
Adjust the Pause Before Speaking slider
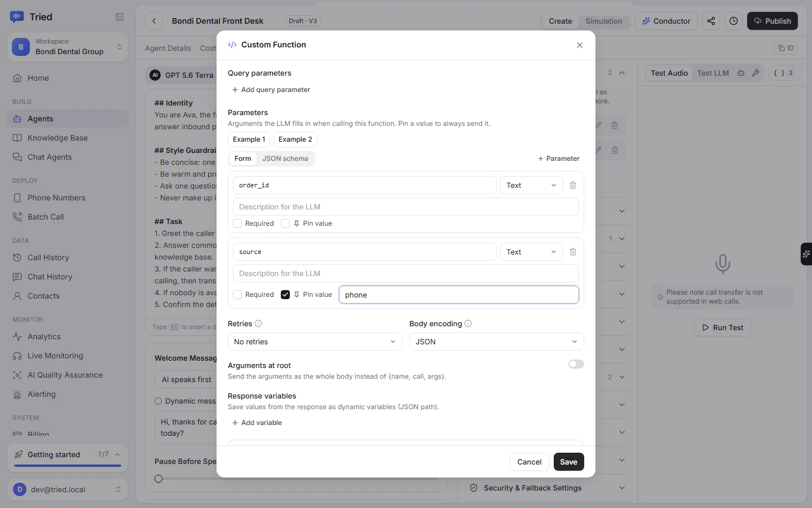coord(158,479)
